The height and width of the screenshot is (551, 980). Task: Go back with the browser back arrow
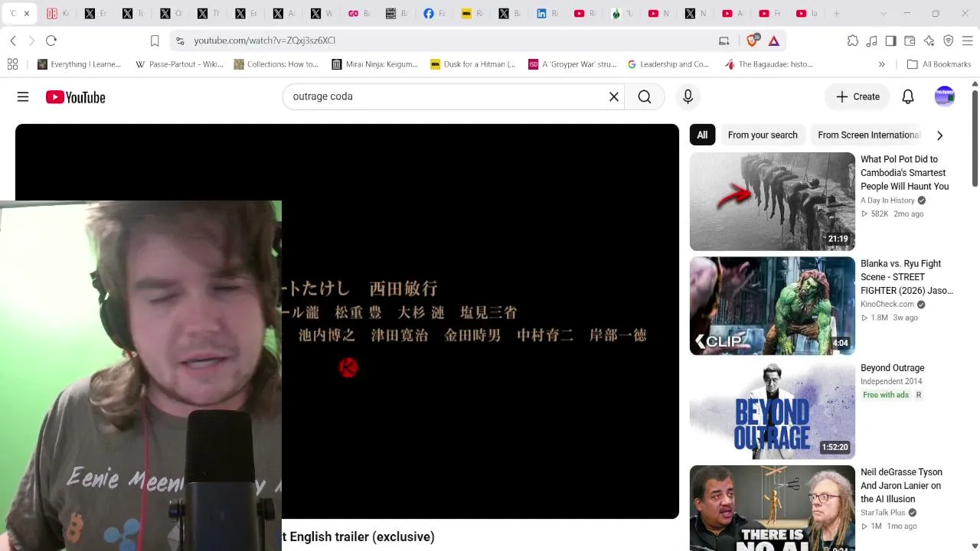(x=13, y=41)
